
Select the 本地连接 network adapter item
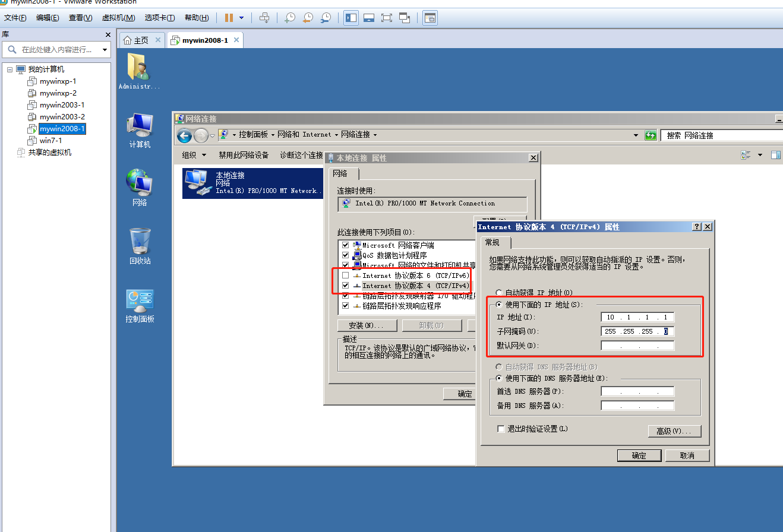(x=254, y=183)
